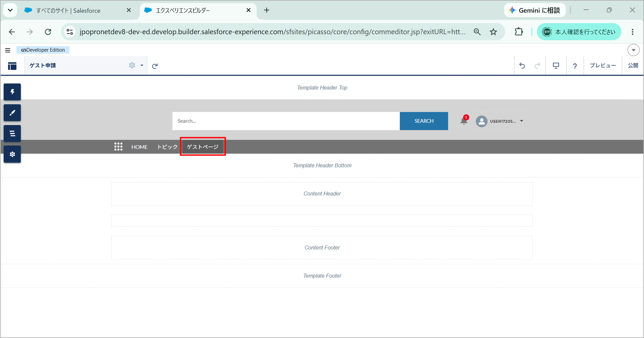Click the 公開 publish button
The image size is (644, 338).
click(633, 65)
